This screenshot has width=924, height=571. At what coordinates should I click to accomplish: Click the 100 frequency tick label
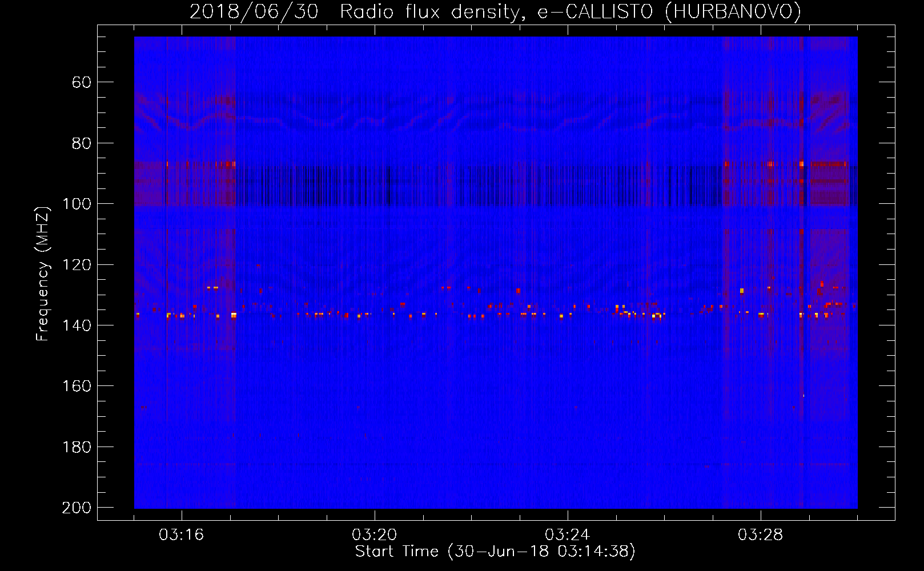[77, 204]
